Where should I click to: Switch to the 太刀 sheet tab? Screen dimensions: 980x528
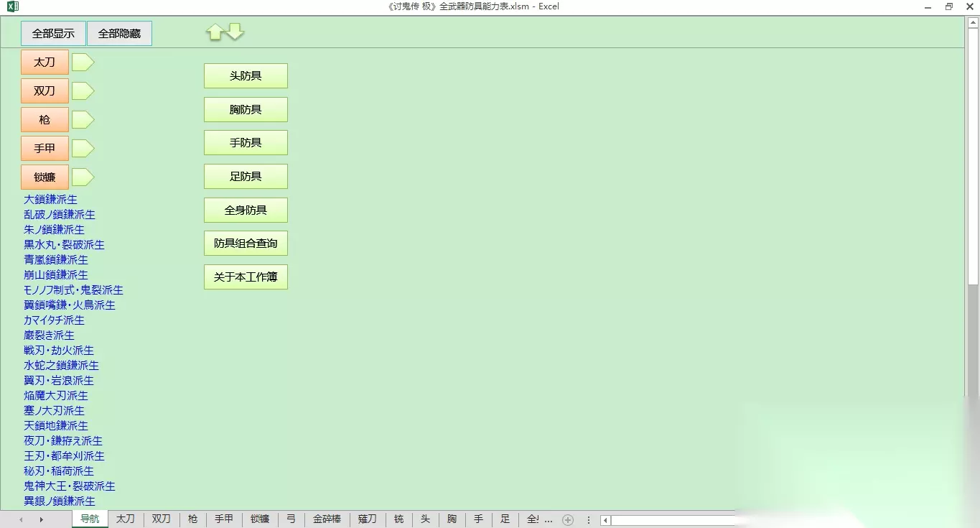tap(126, 519)
